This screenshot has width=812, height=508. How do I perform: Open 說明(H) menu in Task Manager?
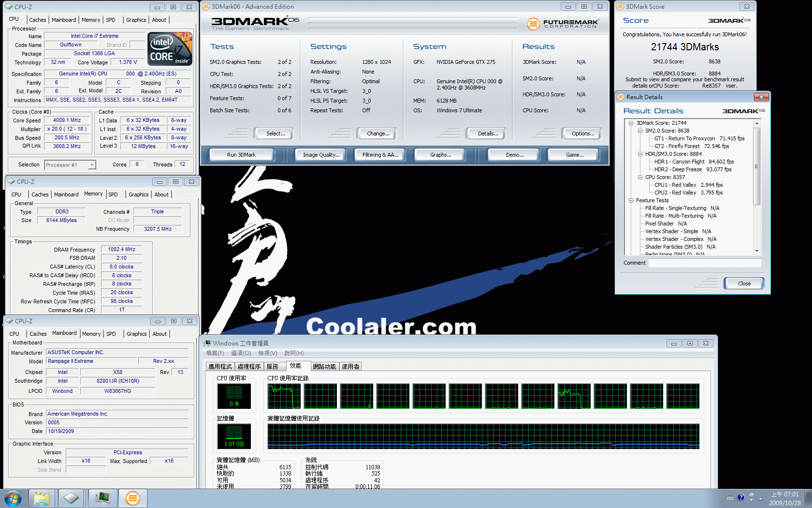(x=294, y=353)
